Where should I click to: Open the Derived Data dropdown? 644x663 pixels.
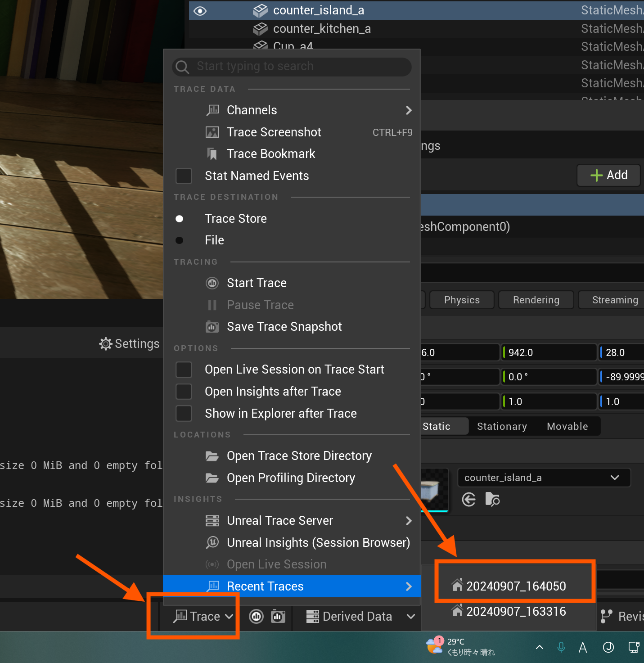coord(360,616)
